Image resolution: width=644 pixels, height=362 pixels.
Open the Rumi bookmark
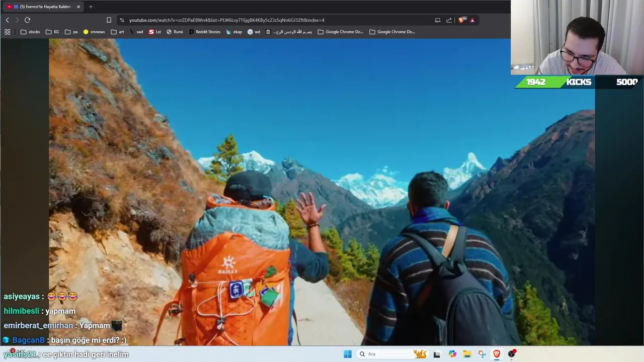tap(175, 32)
